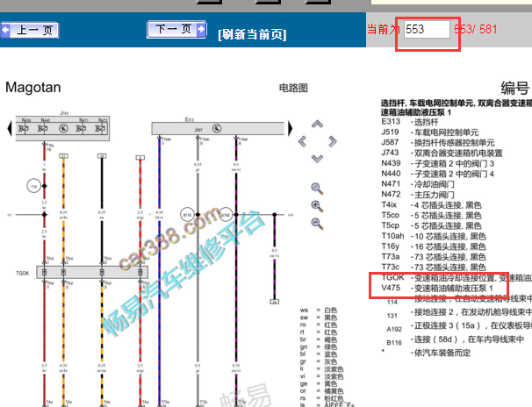532x407 pixels.
Task: Select legend entry T10ah 10芯插头连接
Action: click(x=434, y=236)
